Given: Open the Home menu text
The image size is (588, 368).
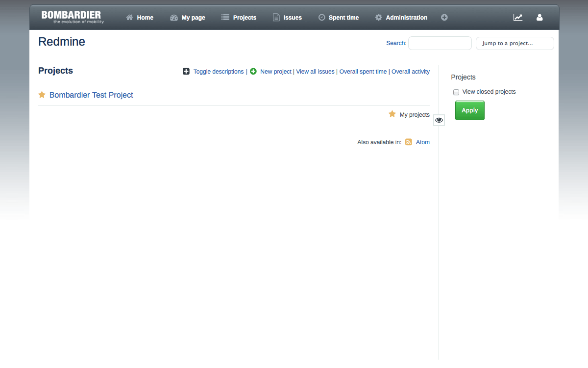Looking at the screenshot, I should pos(145,18).
